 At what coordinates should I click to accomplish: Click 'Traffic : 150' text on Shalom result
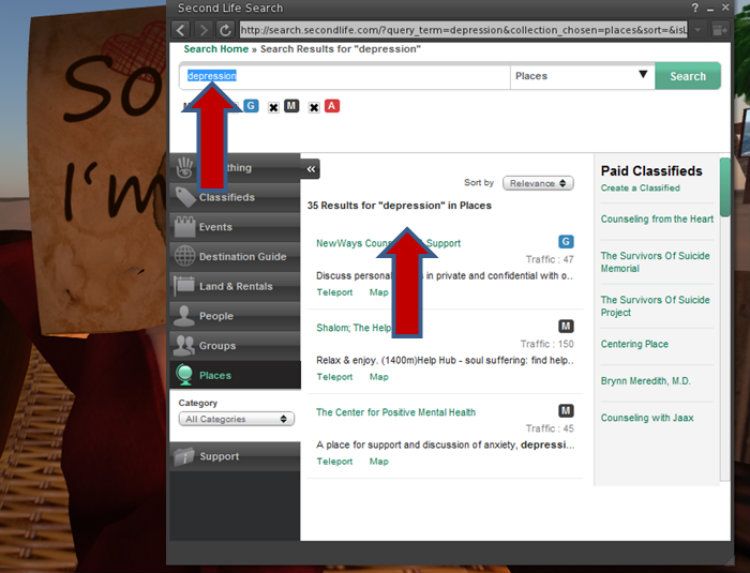(x=547, y=344)
